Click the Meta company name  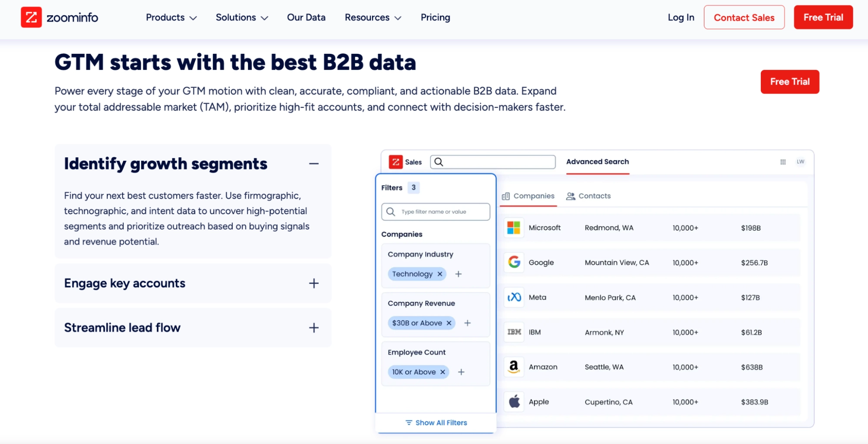(538, 298)
